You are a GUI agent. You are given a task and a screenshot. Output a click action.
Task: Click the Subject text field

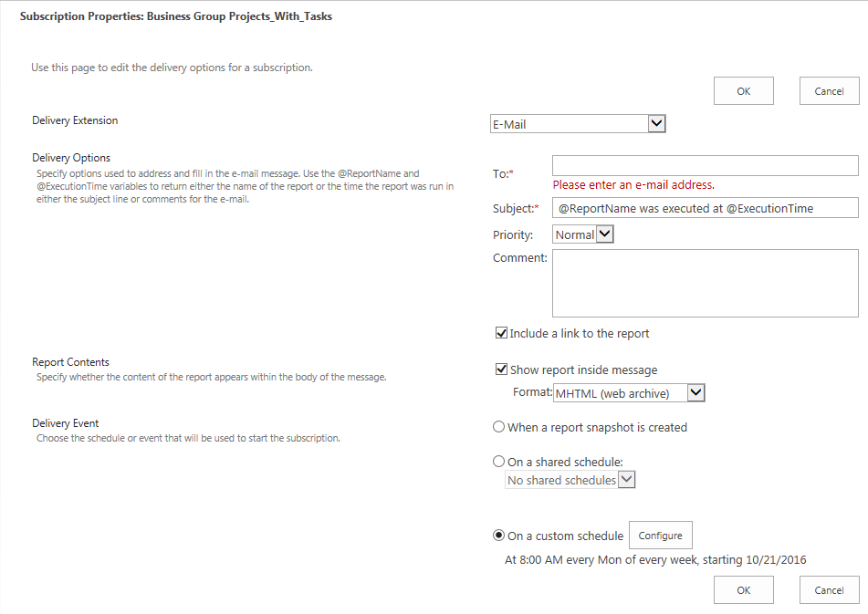(706, 208)
